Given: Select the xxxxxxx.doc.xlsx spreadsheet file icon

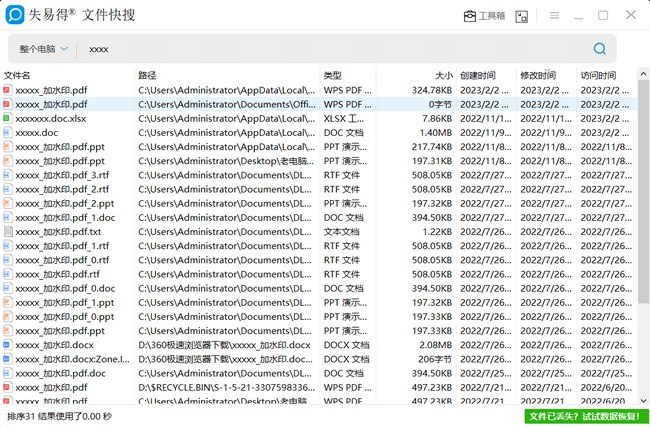Looking at the screenshot, I should [x=7, y=118].
